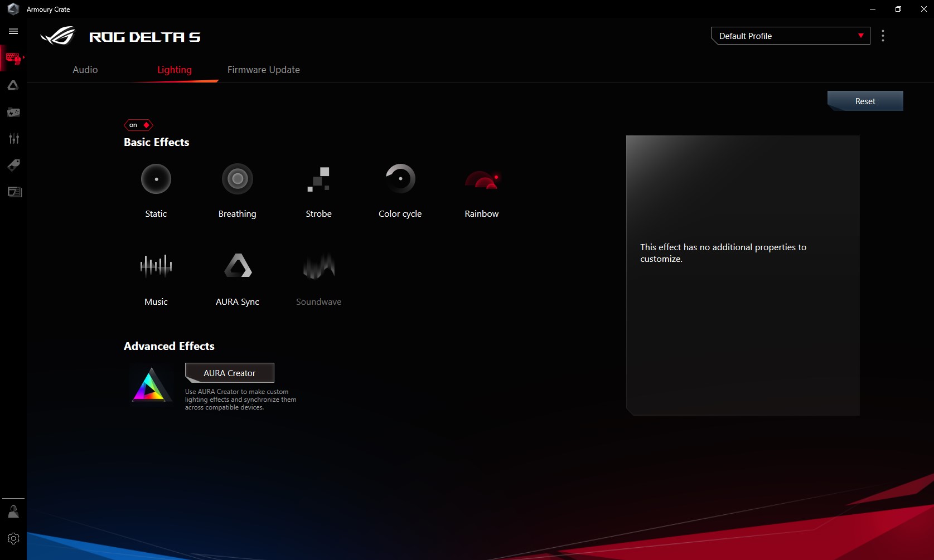Click the ROG DELTA S device title

pyautogui.click(x=145, y=37)
